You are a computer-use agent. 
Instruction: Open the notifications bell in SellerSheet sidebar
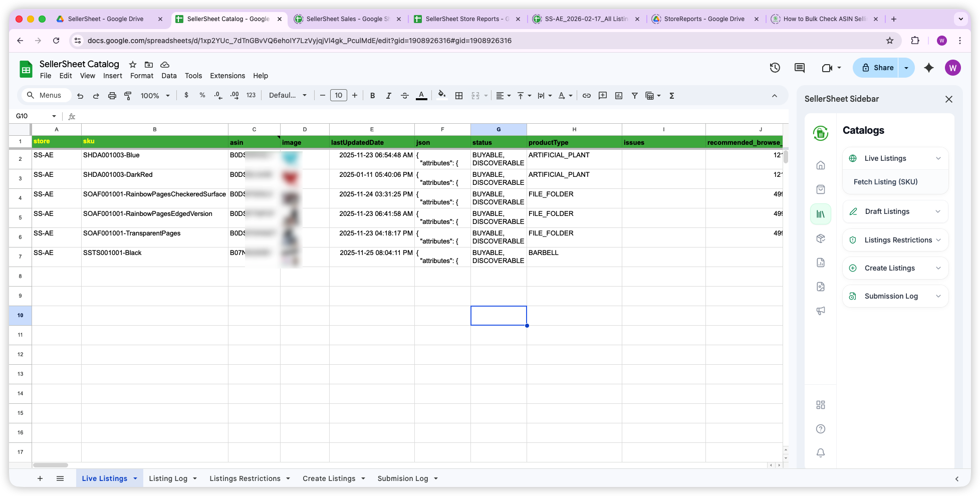click(x=821, y=452)
